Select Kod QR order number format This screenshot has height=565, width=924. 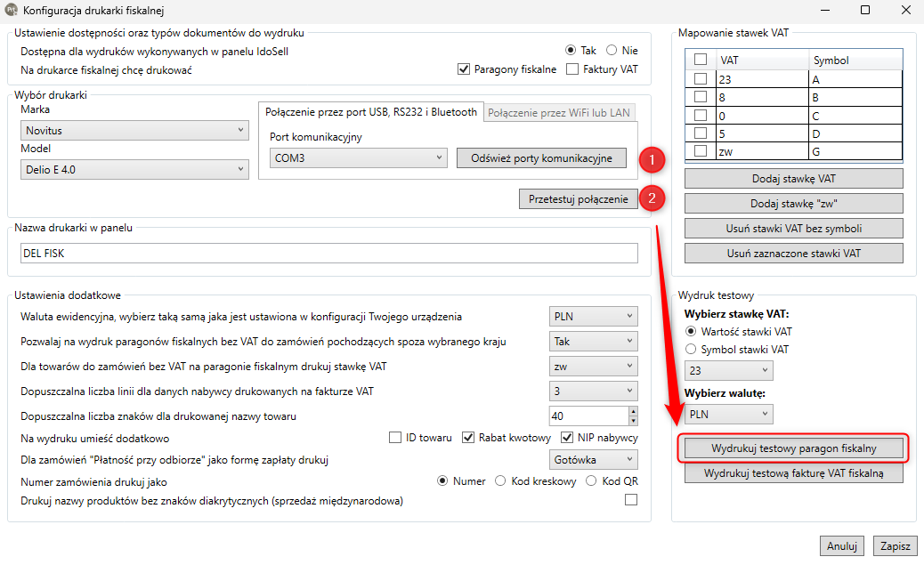pos(591,480)
